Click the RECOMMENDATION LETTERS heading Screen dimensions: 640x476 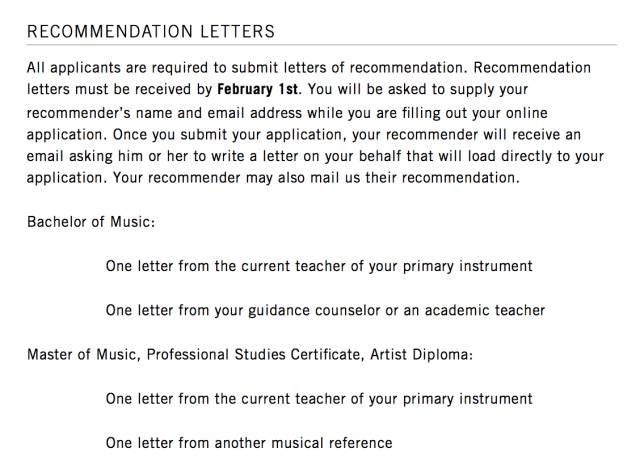click(150, 32)
